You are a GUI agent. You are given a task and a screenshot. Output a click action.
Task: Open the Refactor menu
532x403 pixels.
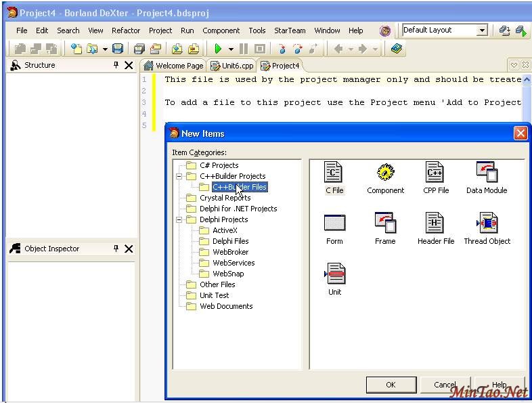[126, 30]
